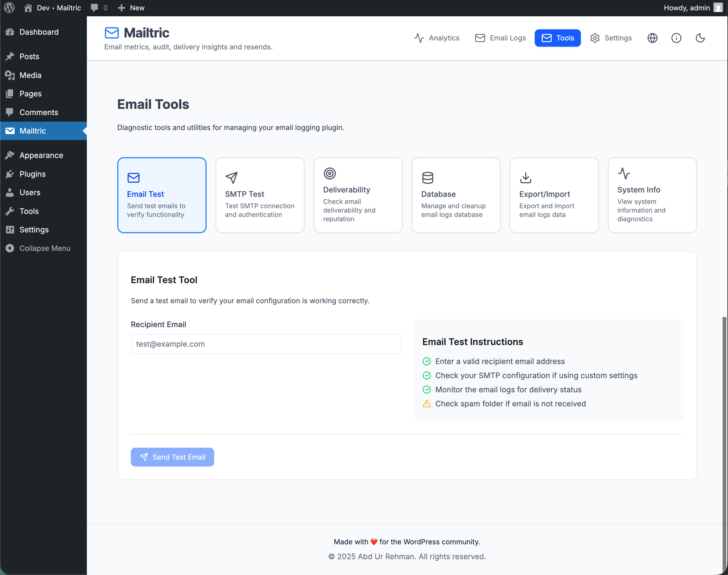Click the WordPress logo in admin bar
Viewport: 728px width, 575px height.
click(9, 7)
